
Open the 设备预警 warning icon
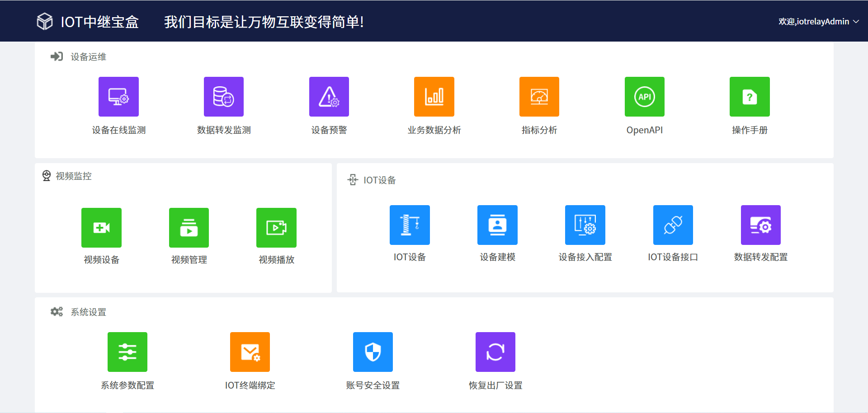pyautogui.click(x=329, y=97)
